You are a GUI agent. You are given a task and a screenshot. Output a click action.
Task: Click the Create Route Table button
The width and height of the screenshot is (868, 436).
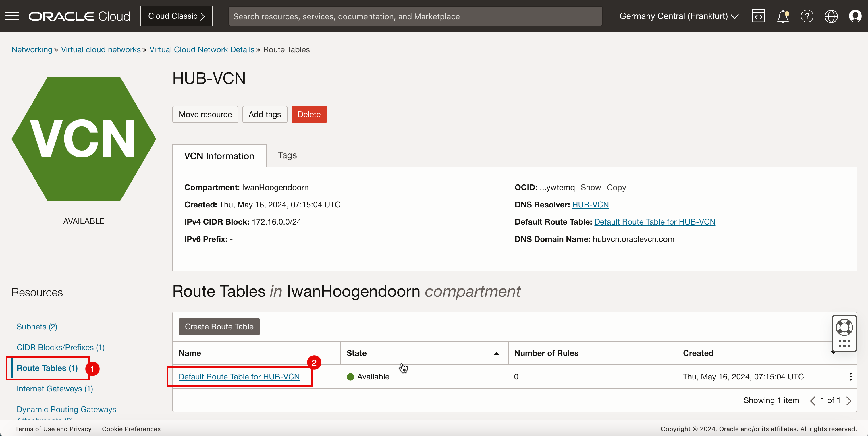pos(219,327)
